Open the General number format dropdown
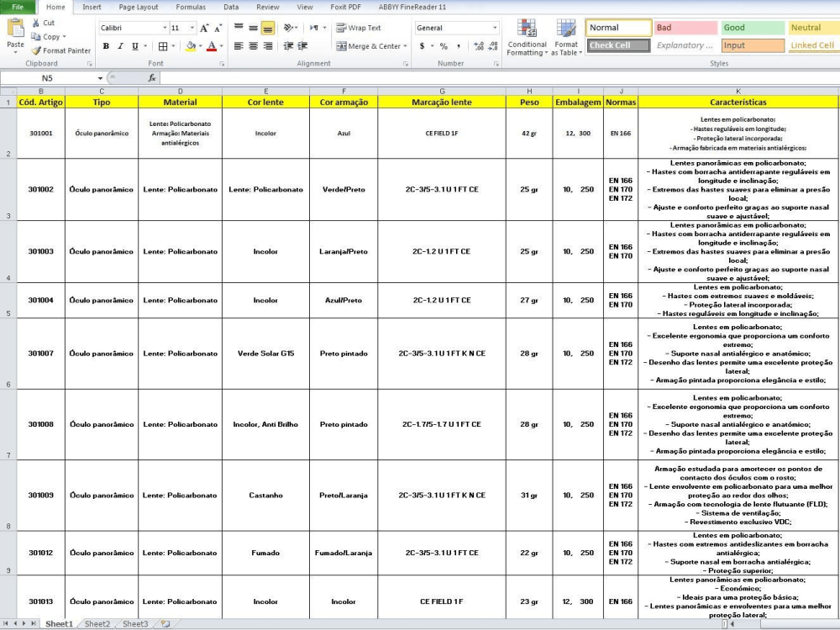This screenshot has width=840, height=630. pos(495,28)
